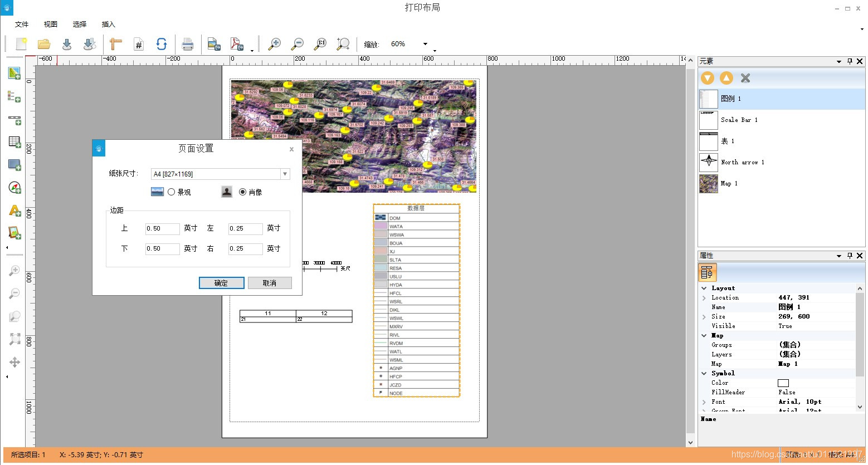Zoom in on the layout page

[x=275, y=44]
